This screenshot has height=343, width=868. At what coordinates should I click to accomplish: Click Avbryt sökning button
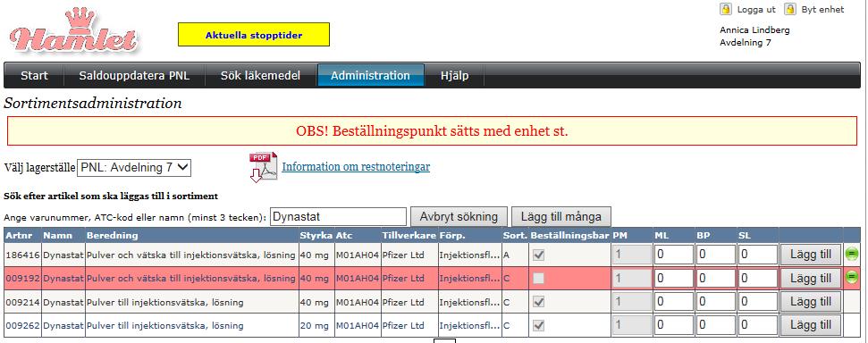click(459, 216)
